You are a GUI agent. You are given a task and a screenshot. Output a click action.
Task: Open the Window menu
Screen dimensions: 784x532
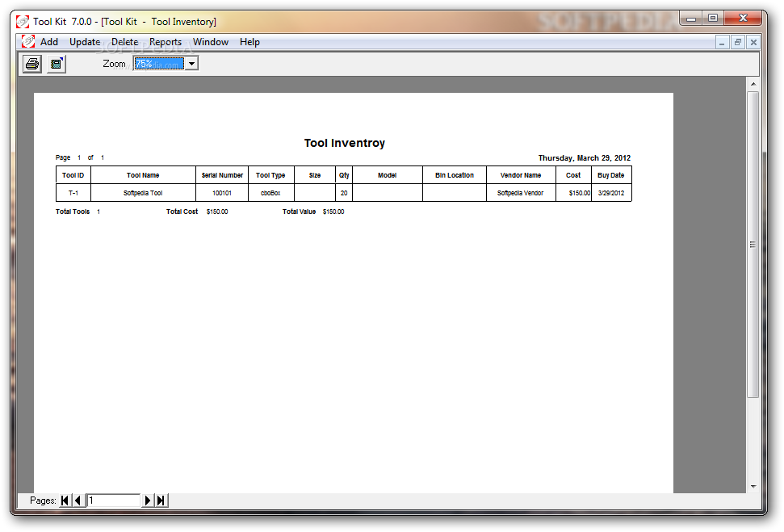[211, 42]
